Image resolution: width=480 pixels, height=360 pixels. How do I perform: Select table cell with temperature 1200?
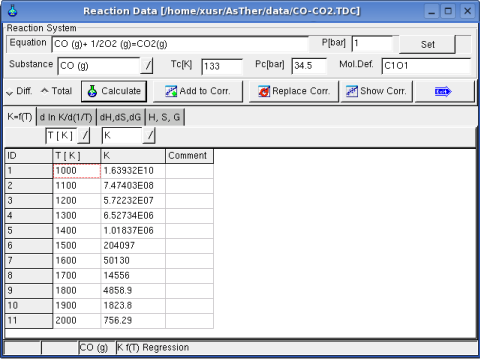pyautogui.click(x=77, y=201)
